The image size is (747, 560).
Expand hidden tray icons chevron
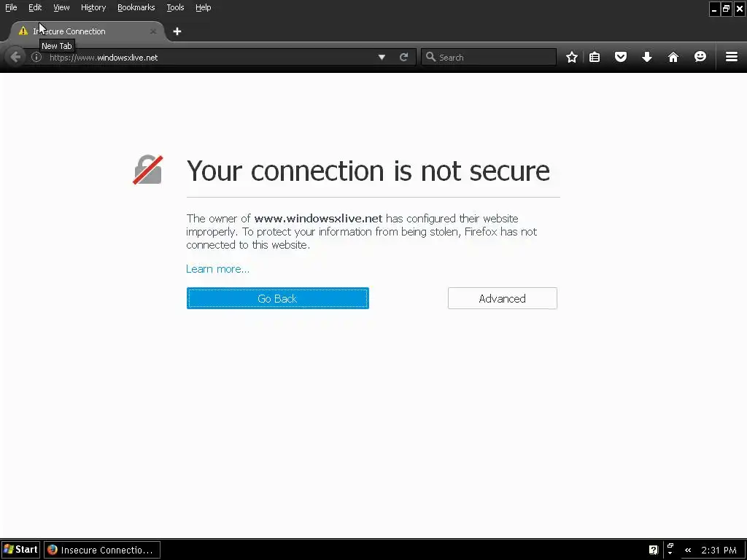pos(688,550)
